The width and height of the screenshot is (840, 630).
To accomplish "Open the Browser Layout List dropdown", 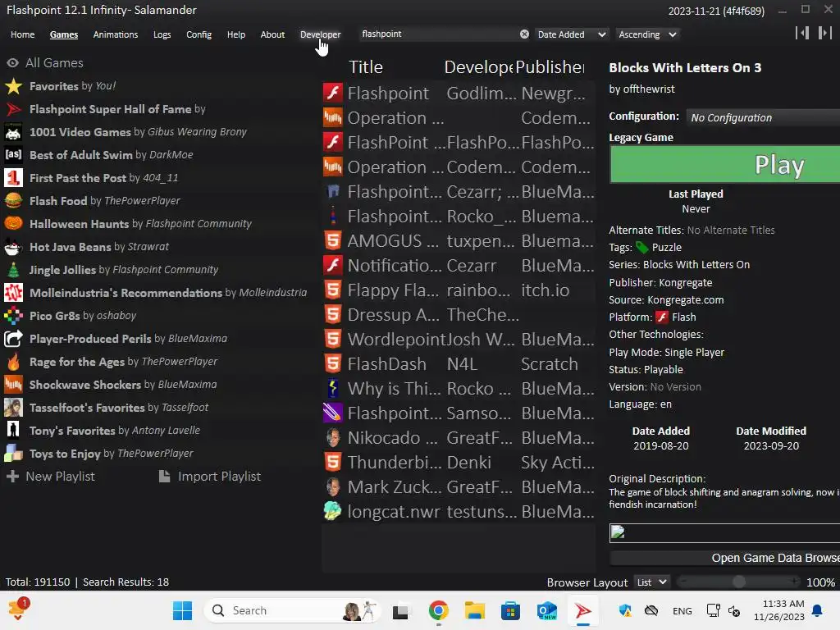I will click(x=652, y=582).
